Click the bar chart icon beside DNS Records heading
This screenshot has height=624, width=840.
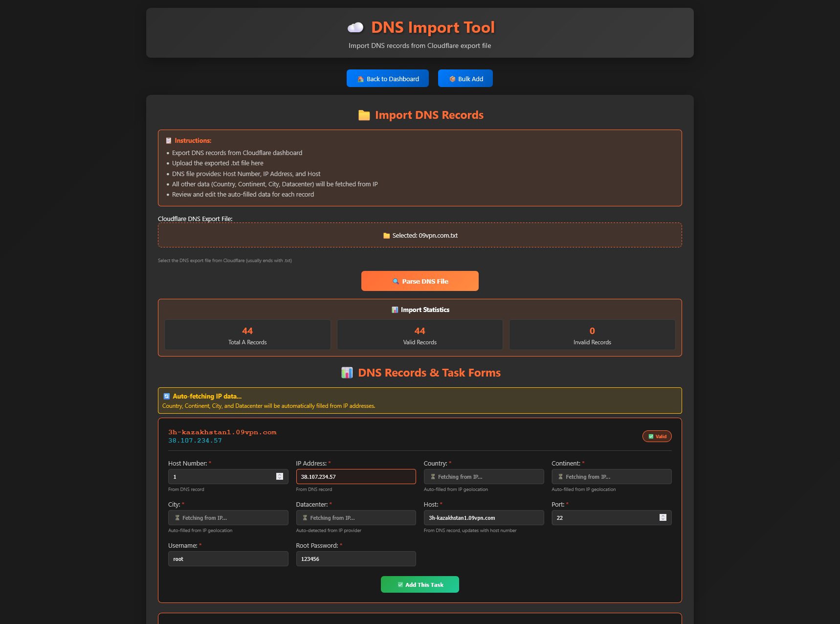(x=347, y=373)
